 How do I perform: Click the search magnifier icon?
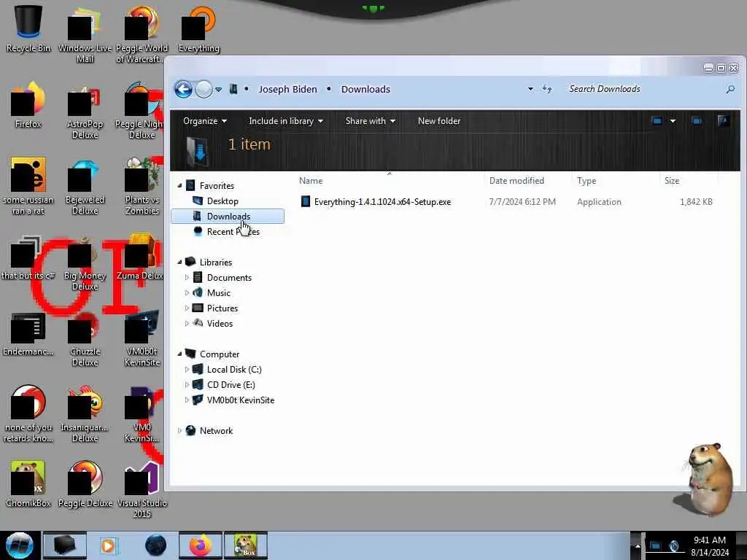[729, 89]
